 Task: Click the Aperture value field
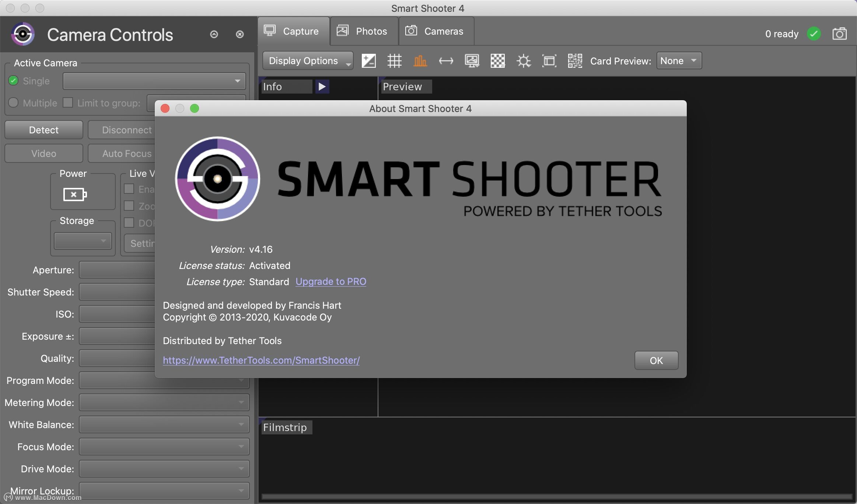click(x=117, y=270)
